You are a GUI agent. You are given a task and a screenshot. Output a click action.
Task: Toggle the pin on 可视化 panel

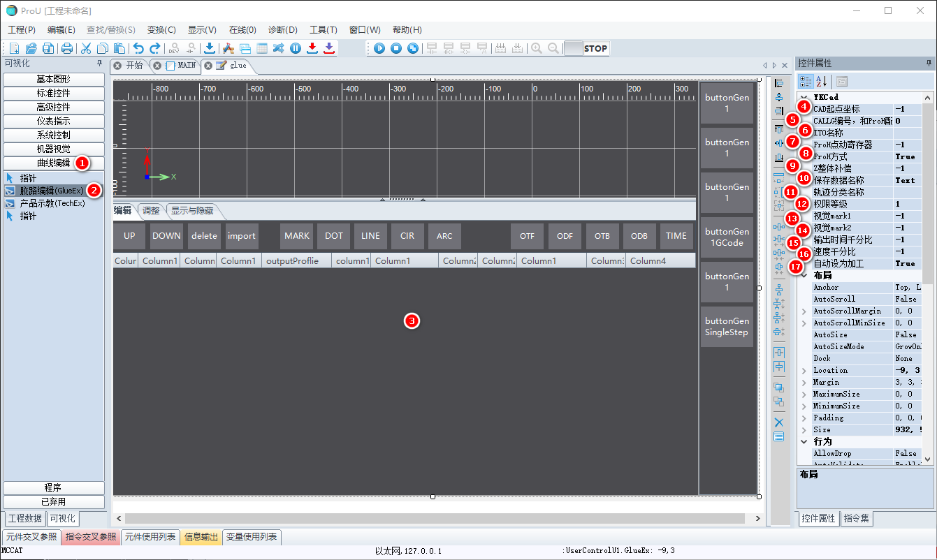point(99,64)
